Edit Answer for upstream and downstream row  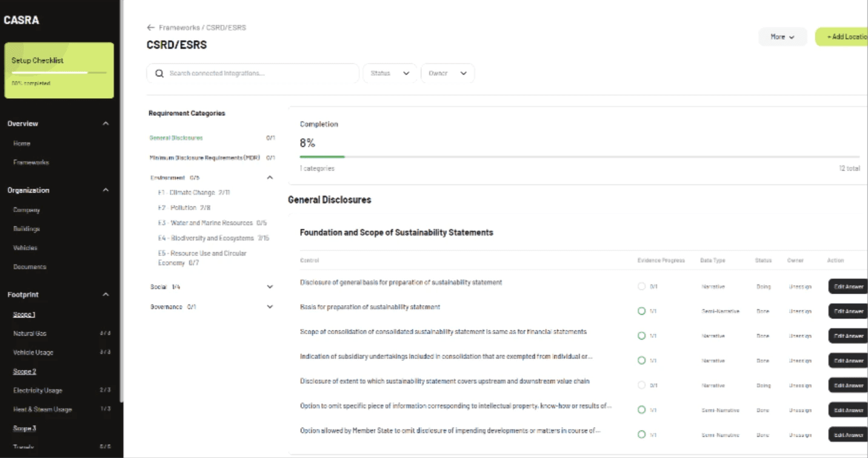point(848,385)
